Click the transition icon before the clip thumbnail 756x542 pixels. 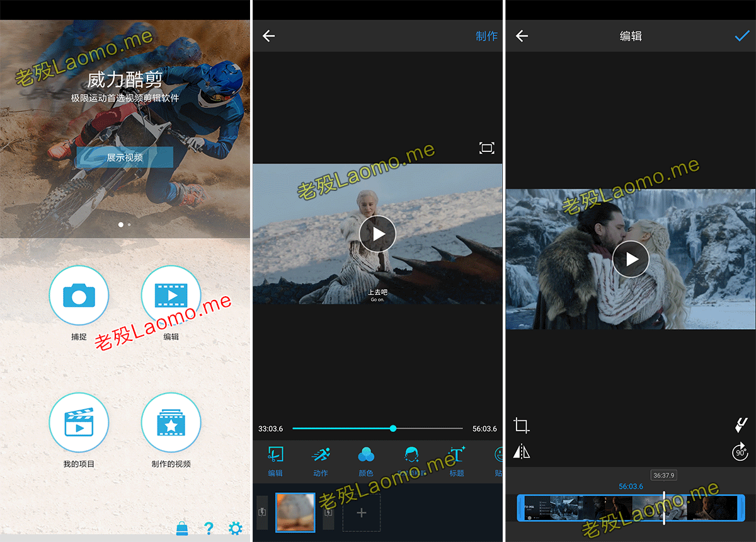tap(263, 512)
